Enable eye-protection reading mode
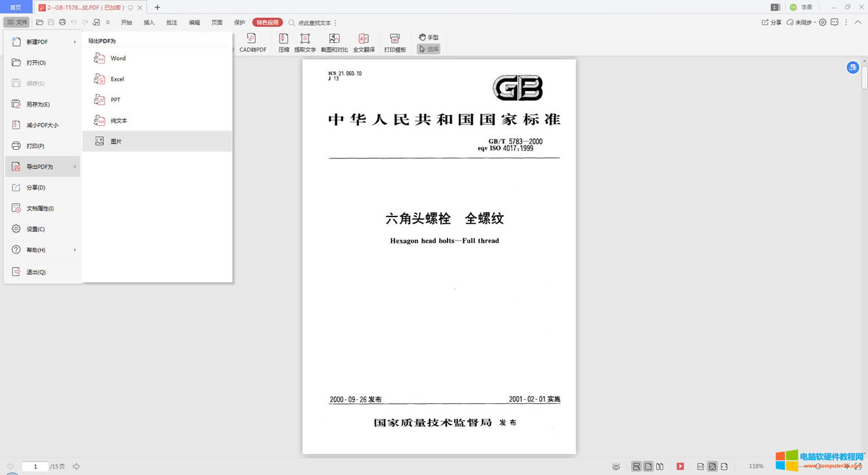 [x=615, y=466]
